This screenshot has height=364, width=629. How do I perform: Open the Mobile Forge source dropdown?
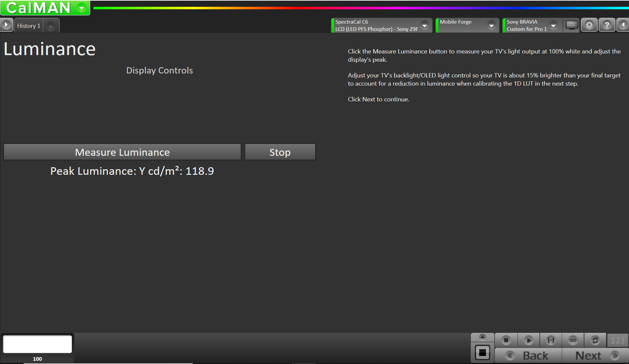click(x=491, y=26)
